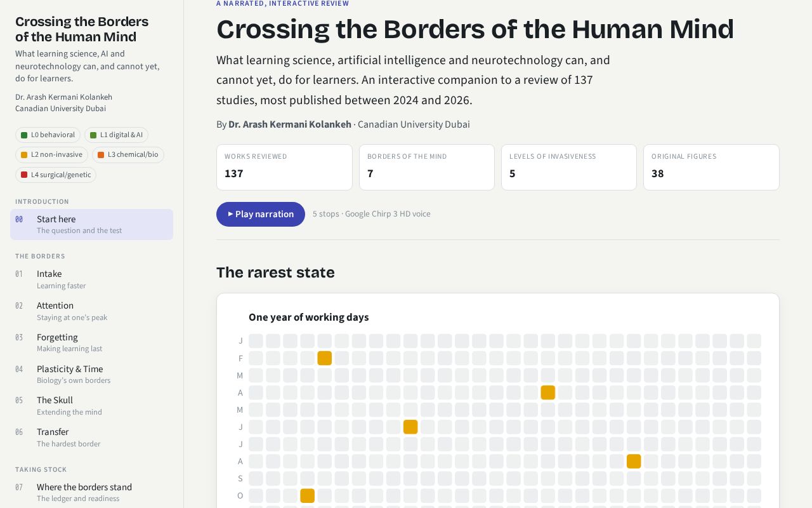Click the Levels of Invasiveness card
This screenshot has width=812, height=508.
569,167
